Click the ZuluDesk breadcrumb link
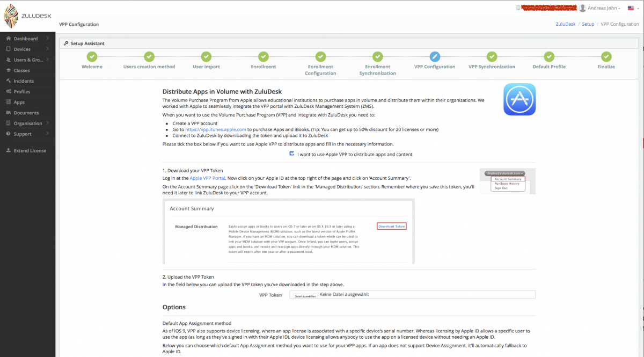Screen dimensions: 644x357 566,24
